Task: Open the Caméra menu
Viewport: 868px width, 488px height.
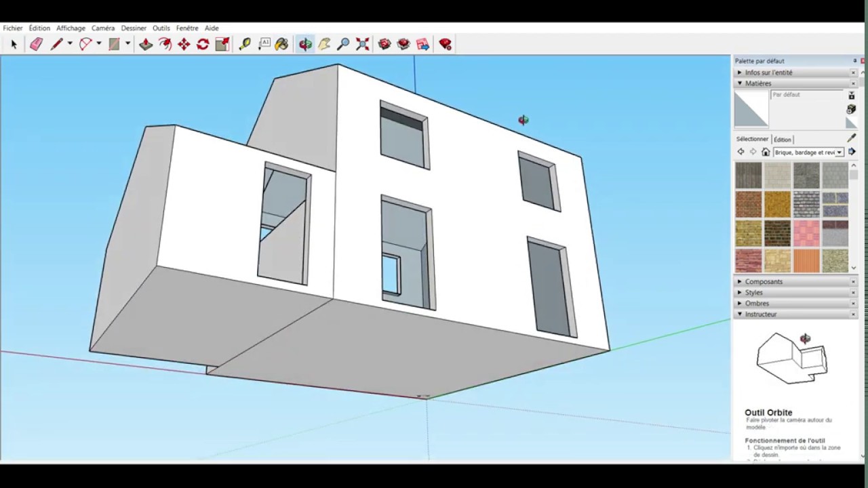Action: coord(103,28)
